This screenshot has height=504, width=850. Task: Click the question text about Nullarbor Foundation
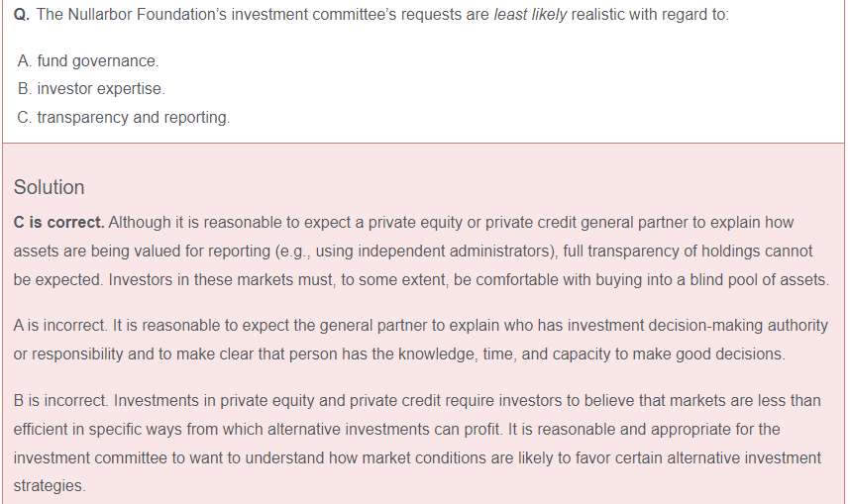click(382, 15)
